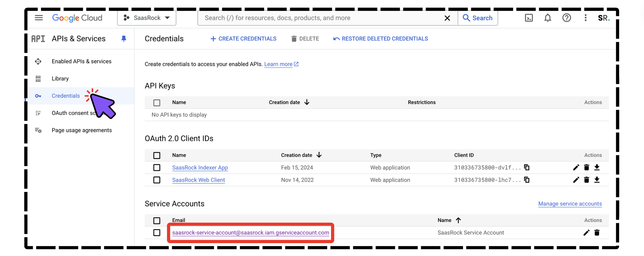The width and height of the screenshot is (644, 256).
Task: Unpin APIs & Services with pin icon
Action: (x=124, y=39)
